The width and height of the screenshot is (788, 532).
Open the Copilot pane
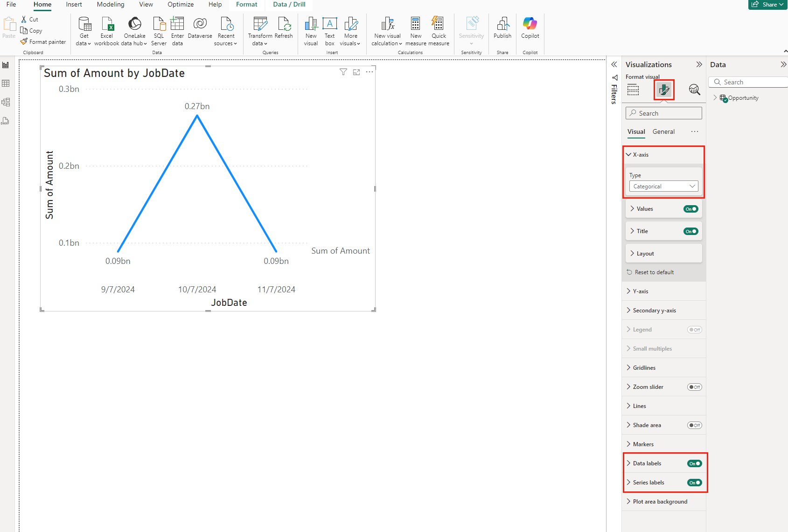[530, 26]
